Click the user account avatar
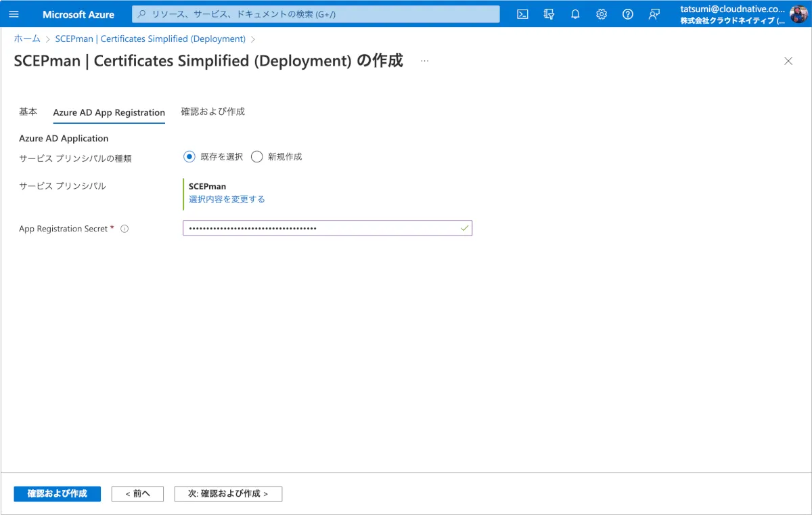Image resolution: width=812 pixels, height=515 pixels. [798, 14]
